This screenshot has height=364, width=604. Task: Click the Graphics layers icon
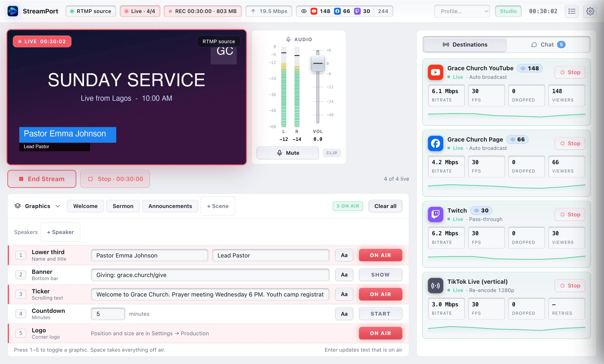[18, 206]
